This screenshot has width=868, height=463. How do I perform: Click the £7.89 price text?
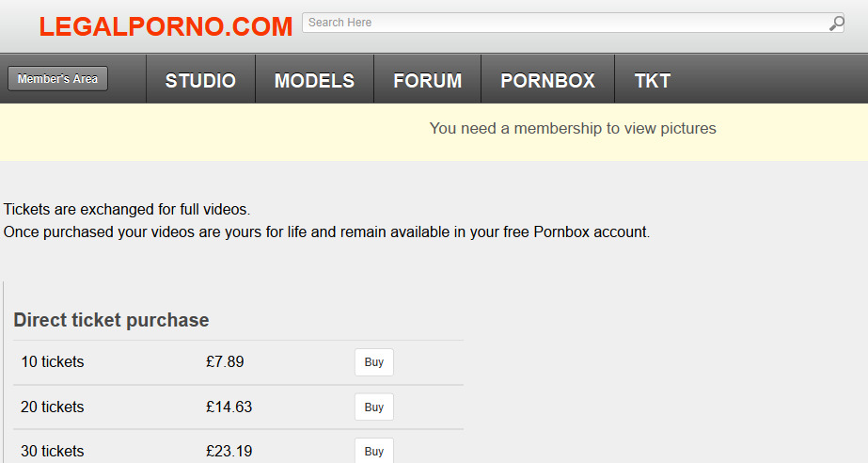(x=225, y=362)
